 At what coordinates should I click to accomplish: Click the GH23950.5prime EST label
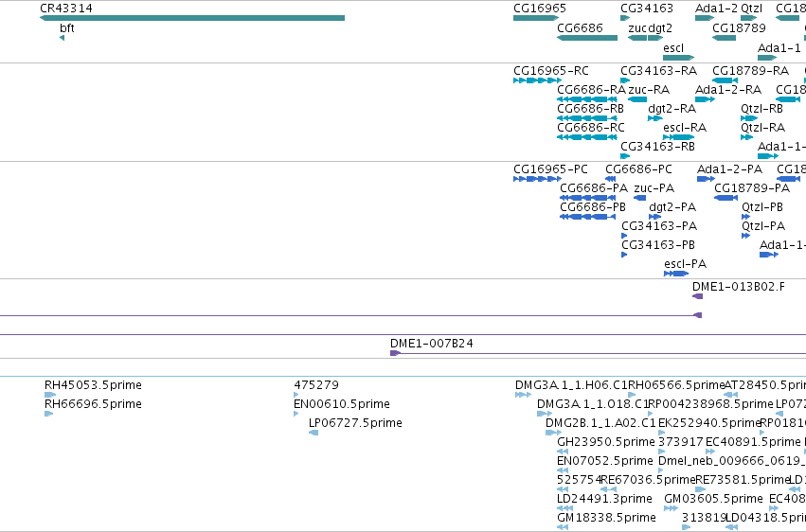[606, 442]
